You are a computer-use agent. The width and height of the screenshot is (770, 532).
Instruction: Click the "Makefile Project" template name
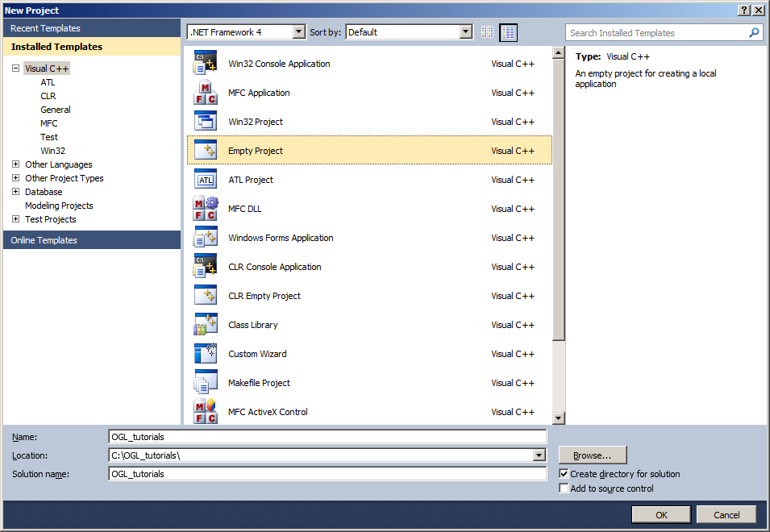[x=259, y=383]
